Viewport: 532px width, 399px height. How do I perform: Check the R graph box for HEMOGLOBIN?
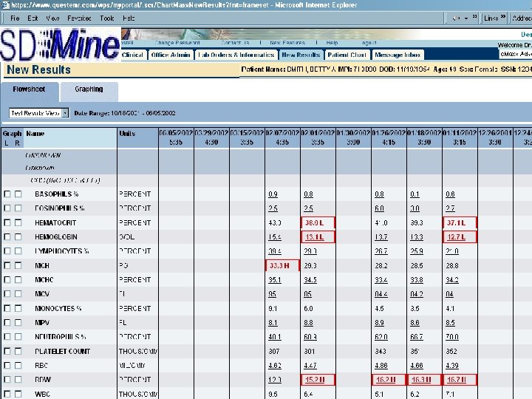click(x=18, y=237)
